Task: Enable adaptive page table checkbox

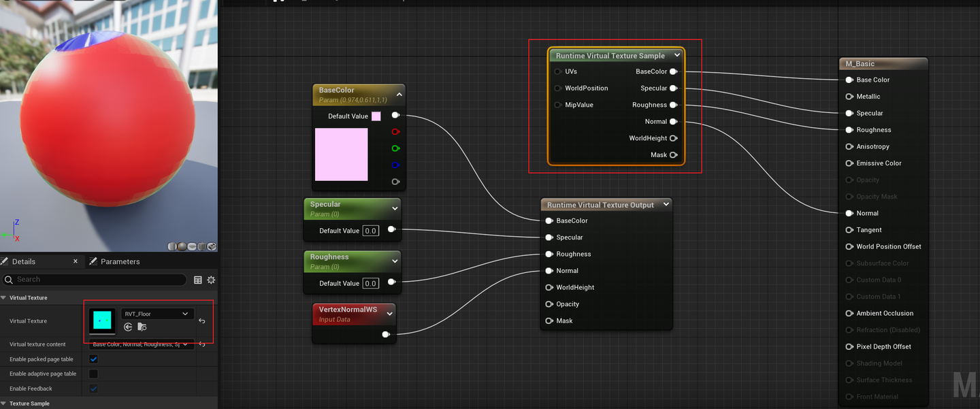Action: (94, 374)
